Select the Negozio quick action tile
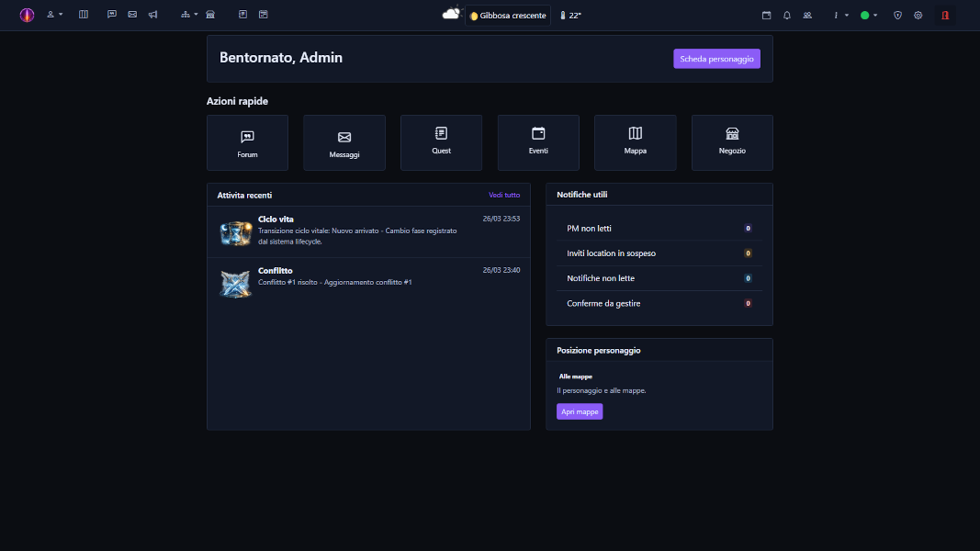Image resolution: width=980 pixels, height=551 pixels. [x=732, y=142]
